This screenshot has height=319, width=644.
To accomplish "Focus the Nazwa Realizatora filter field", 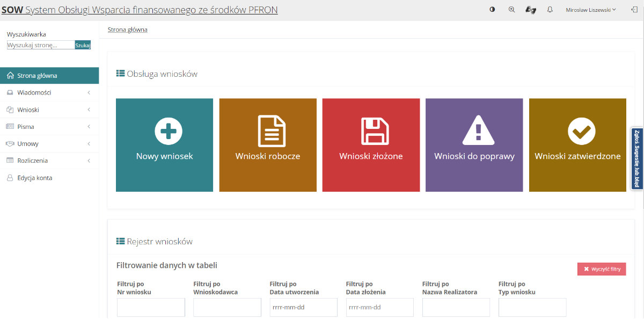I will [x=456, y=307].
